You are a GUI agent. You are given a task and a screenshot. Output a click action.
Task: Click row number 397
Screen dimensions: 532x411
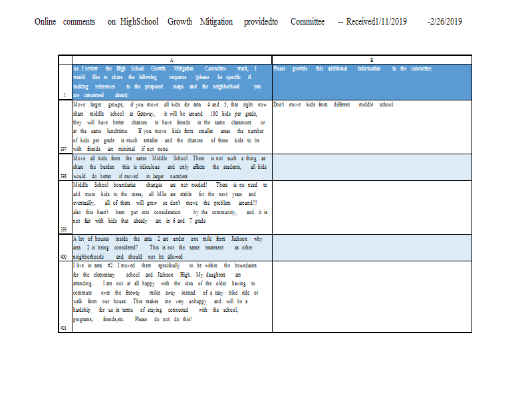pos(65,127)
